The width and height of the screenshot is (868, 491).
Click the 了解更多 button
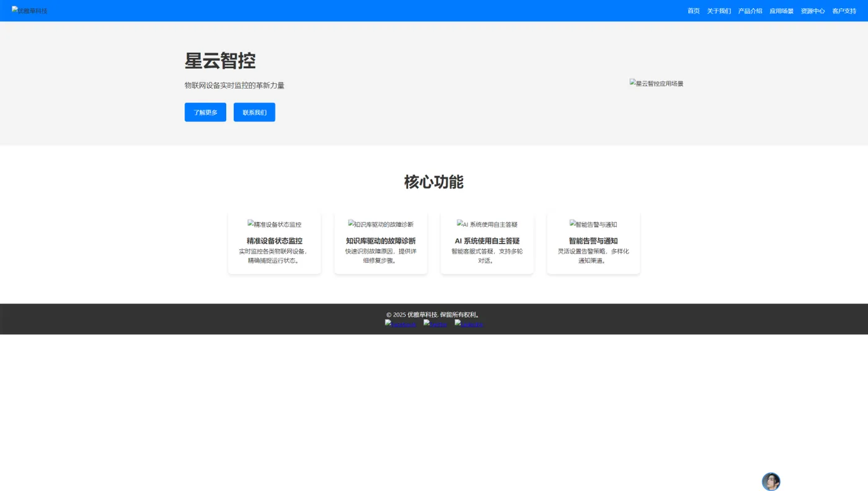205,112
